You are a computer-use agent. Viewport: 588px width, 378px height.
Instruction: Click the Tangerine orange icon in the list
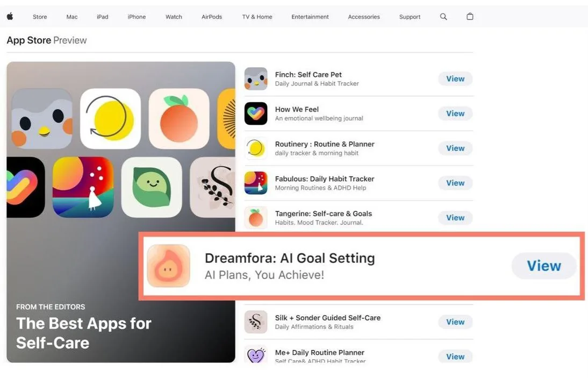pos(256,218)
